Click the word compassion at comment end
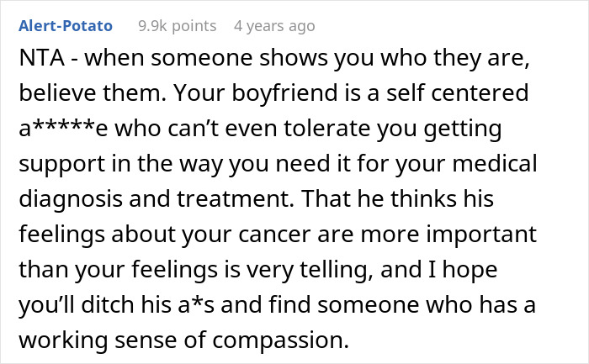This screenshot has width=589, height=364. click(x=280, y=340)
